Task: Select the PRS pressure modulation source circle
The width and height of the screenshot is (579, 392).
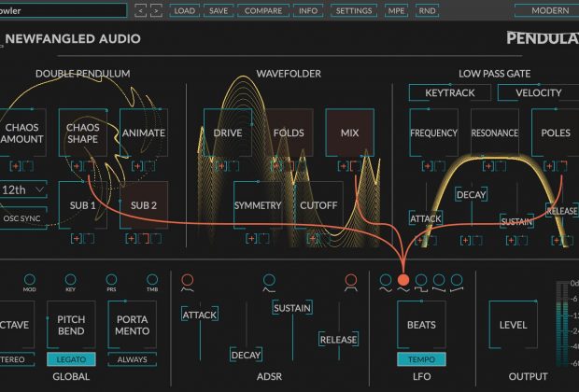Action: (111, 279)
